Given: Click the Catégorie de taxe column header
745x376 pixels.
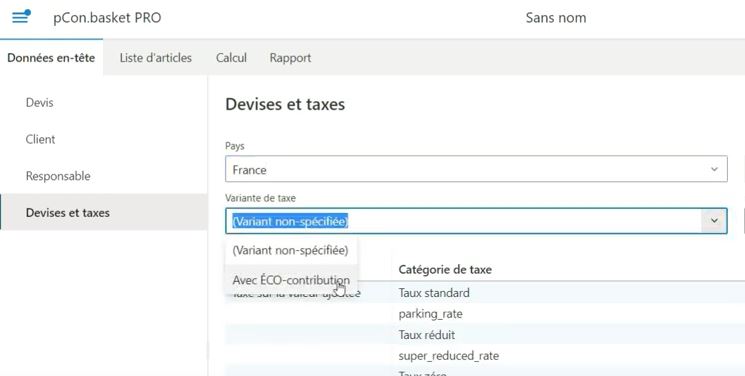Looking at the screenshot, I should coord(445,270).
